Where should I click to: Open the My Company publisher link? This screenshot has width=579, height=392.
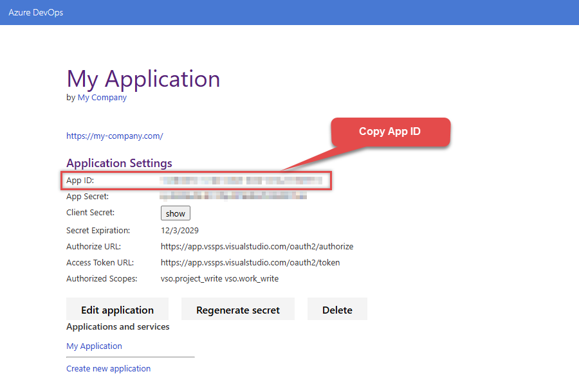pos(102,98)
